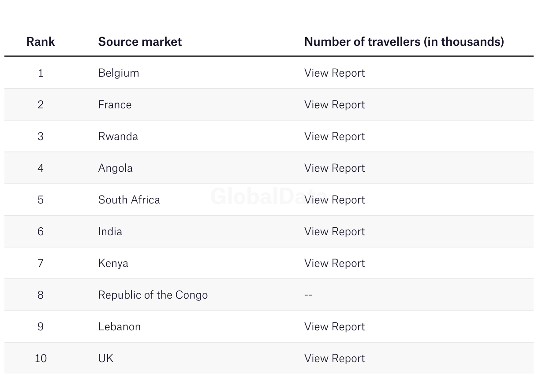Click the South Africa country name
The height and width of the screenshot is (392, 538).
[129, 200]
